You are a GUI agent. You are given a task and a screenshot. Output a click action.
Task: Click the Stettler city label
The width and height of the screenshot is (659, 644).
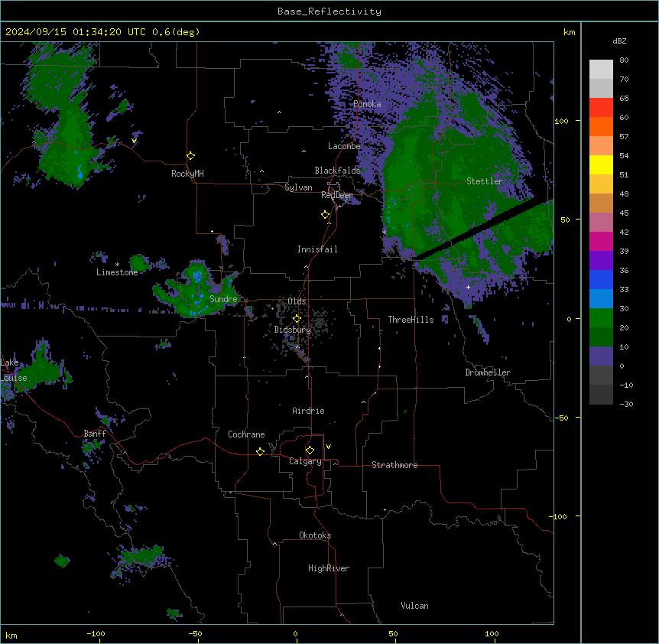[485, 181]
